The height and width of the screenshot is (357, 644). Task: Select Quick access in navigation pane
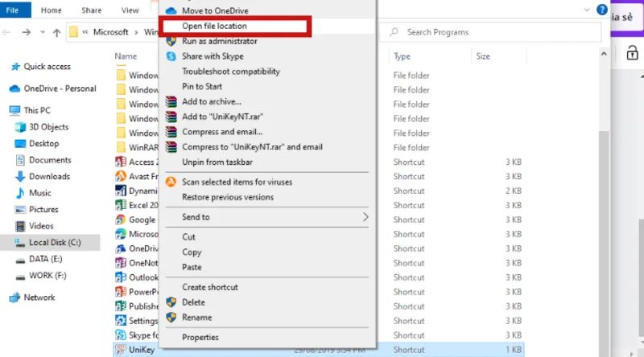coord(47,67)
